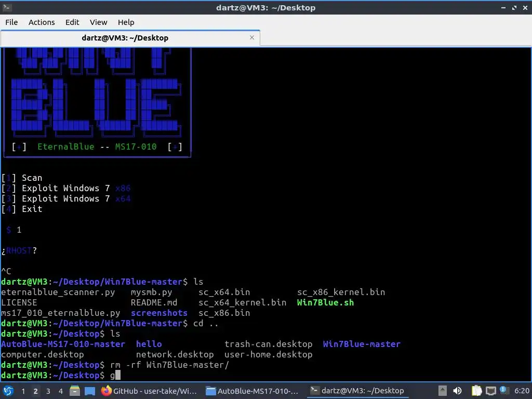Click the user-home.desktop file name

point(269,354)
